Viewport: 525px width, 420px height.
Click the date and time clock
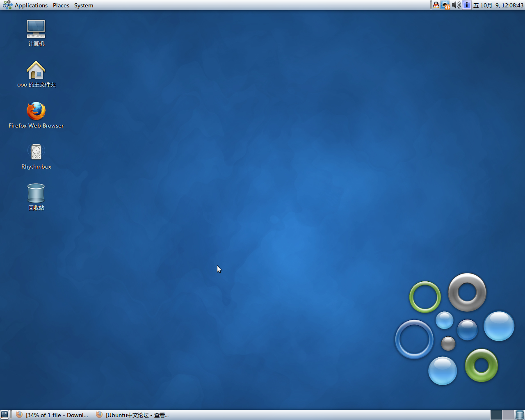tap(498, 5)
